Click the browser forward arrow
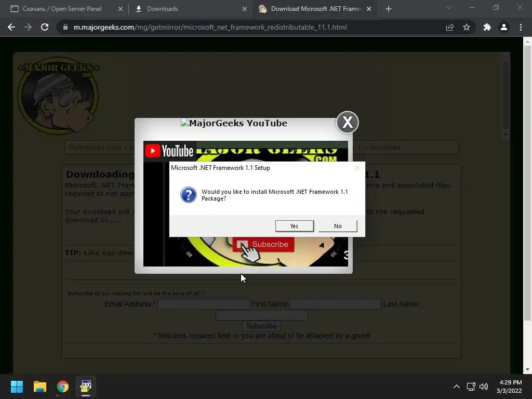The image size is (532, 399). pos(28,27)
